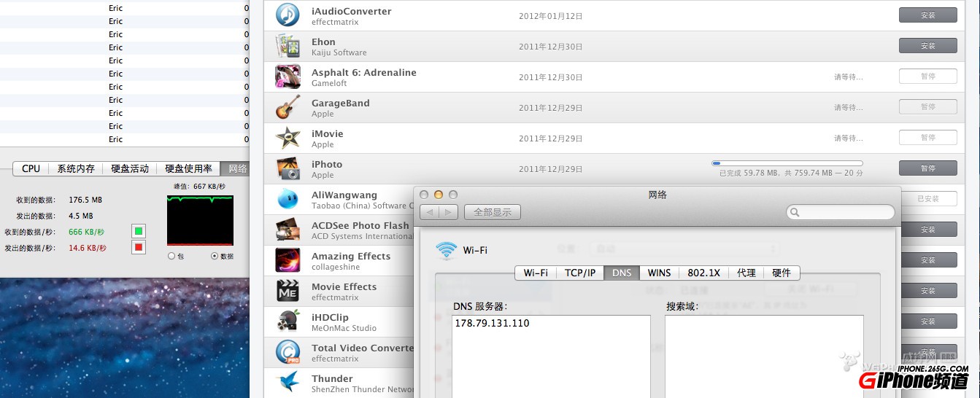Pause the iMovie download

pos(927,138)
